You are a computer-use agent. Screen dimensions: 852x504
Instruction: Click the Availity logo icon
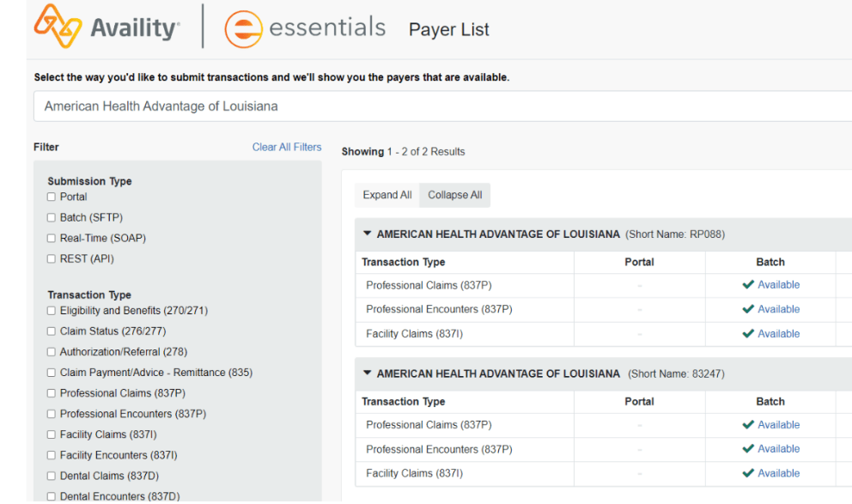coord(58,27)
